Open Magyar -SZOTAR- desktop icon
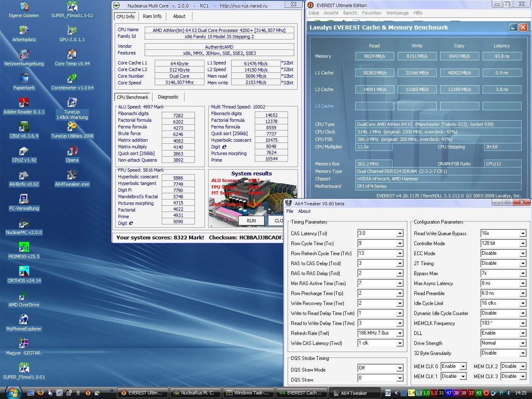Screen dimensions: 532x399 [24, 347]
